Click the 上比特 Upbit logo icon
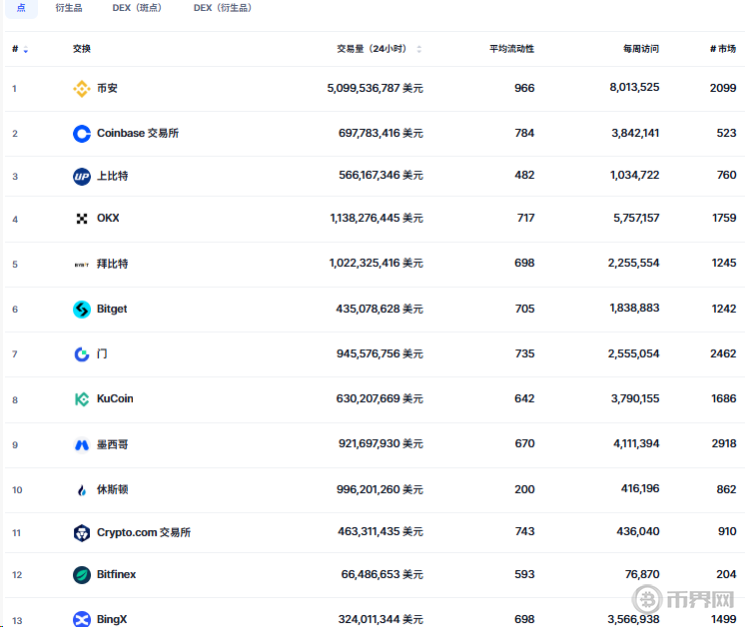Image resolution: width=745 pixels, height=627 pixels. [x=82, y=177]
